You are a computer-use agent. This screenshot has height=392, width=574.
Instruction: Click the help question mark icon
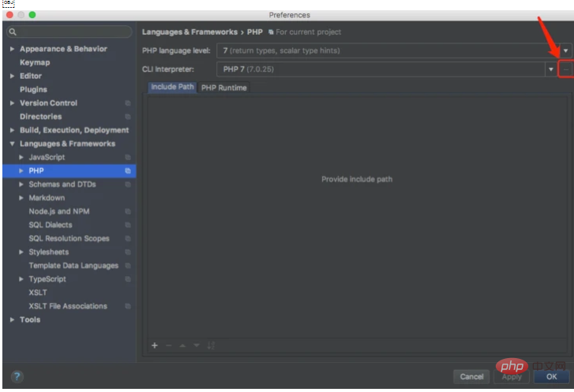point(17,376)
